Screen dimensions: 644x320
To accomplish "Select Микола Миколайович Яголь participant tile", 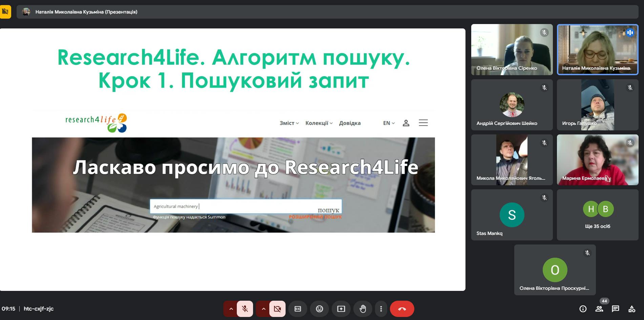I will point(512,160).
